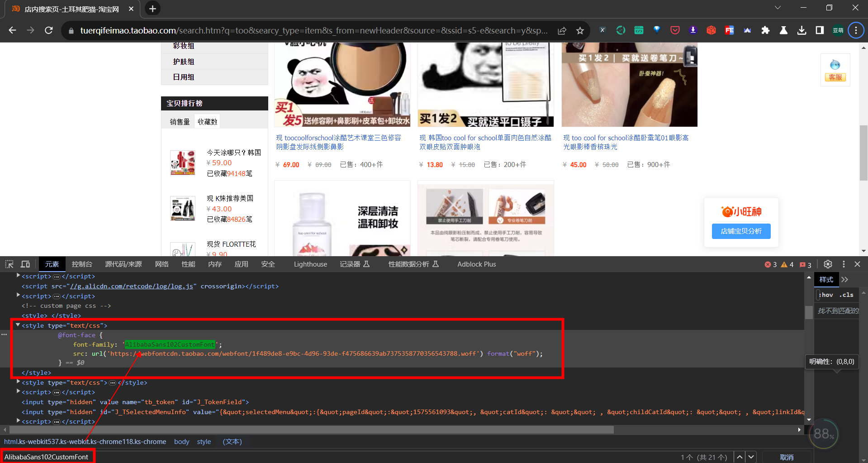The image size is (868, 463).
Task: Open the cleansing product thumbnail image
Action: [x=342, y=219]
